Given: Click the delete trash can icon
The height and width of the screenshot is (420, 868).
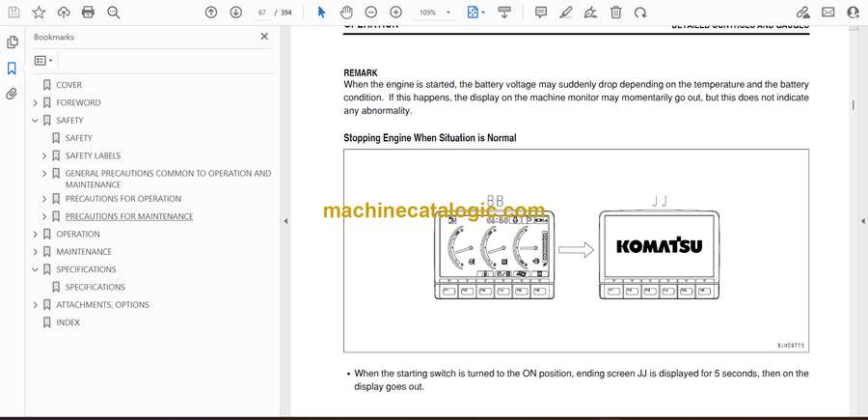Looking at the screenshot, I should click(x=615, y=13).
